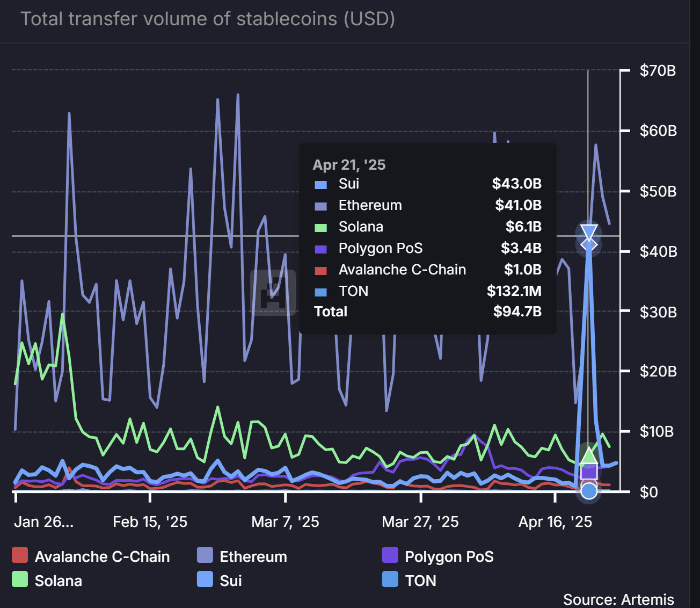Click the 'Mar 7, '25' x-axis label
This screenshot has height=608, width=700.
[286, 522]
